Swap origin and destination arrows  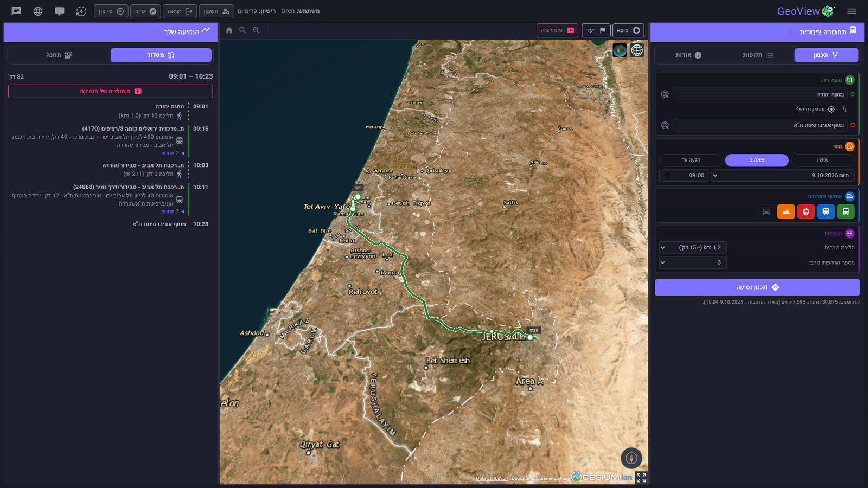pyautogui.click(x=844, y=110)
